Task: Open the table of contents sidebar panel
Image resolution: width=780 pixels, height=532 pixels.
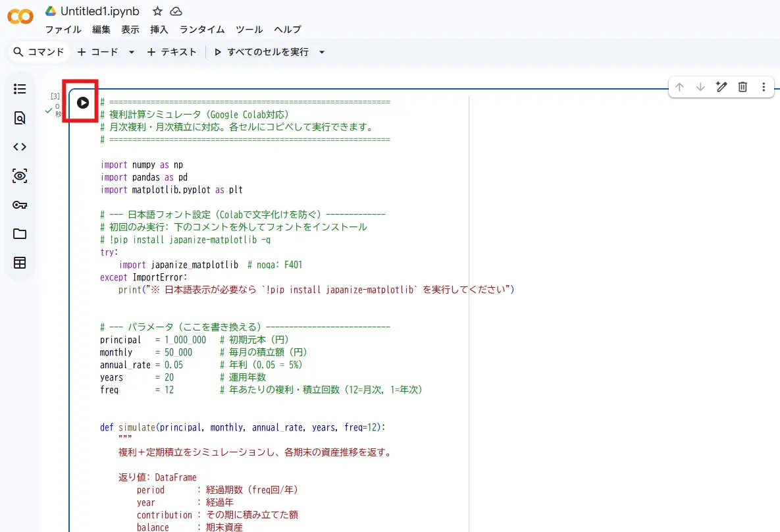Action: point(20,89)
